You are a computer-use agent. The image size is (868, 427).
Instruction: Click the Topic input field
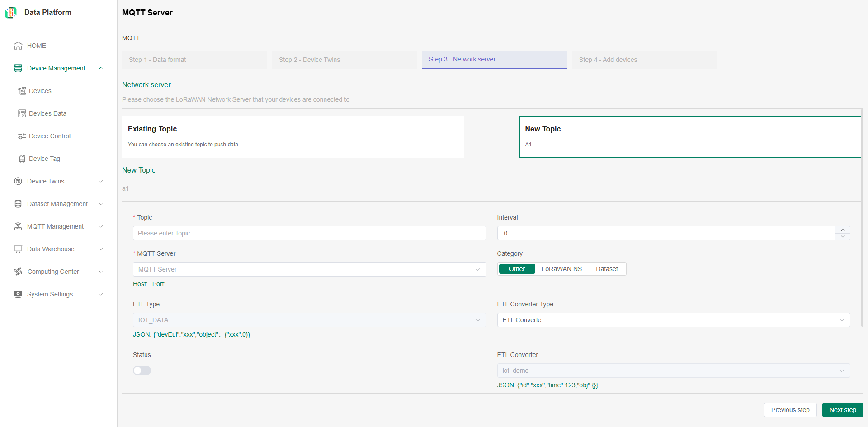click(309, 233)
